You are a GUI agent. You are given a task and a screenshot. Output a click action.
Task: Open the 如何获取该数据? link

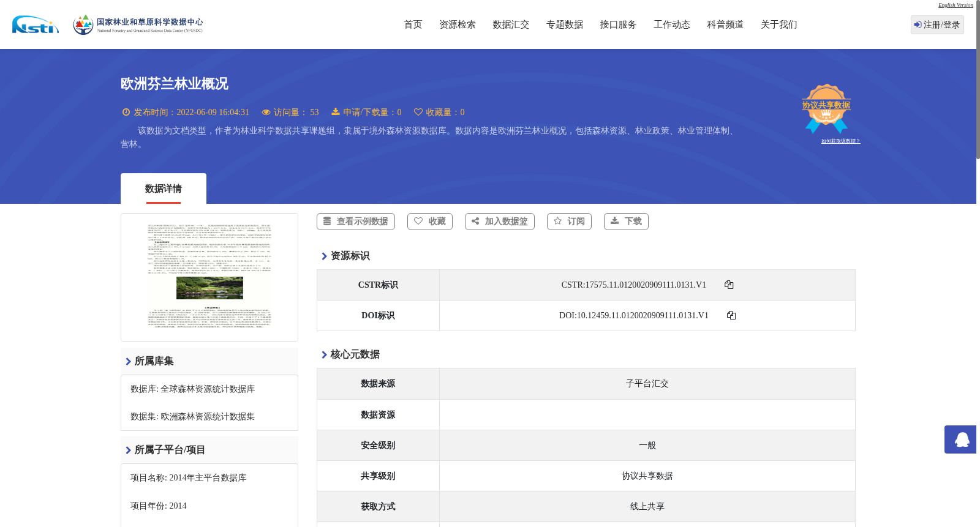(x=840, y=141)
